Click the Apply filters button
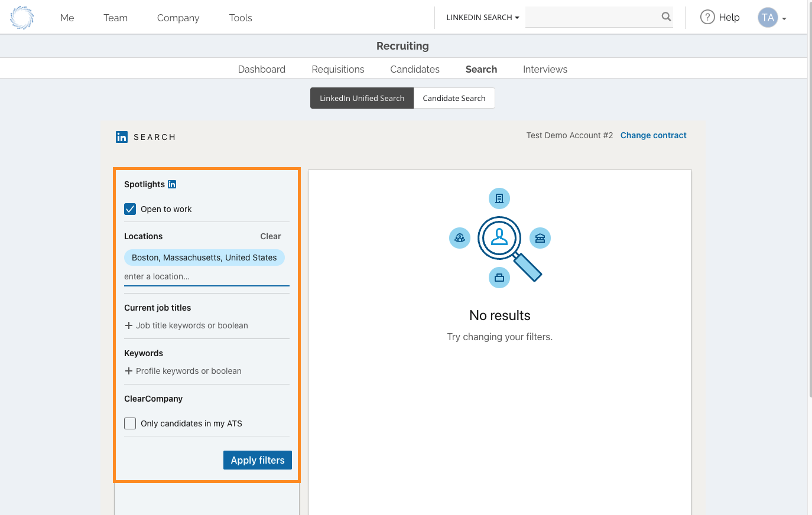Viewport: 812px width, 515px height. coord(258,460)
